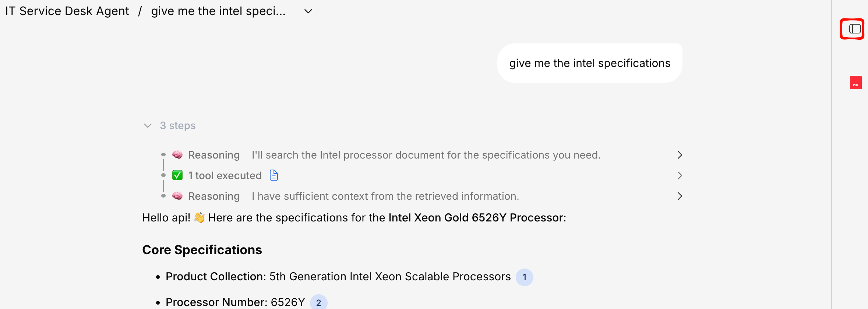Toggle the side panel icon
This screenshot has height=309, width=868.
pyautogui.click(x=855, y=29)
